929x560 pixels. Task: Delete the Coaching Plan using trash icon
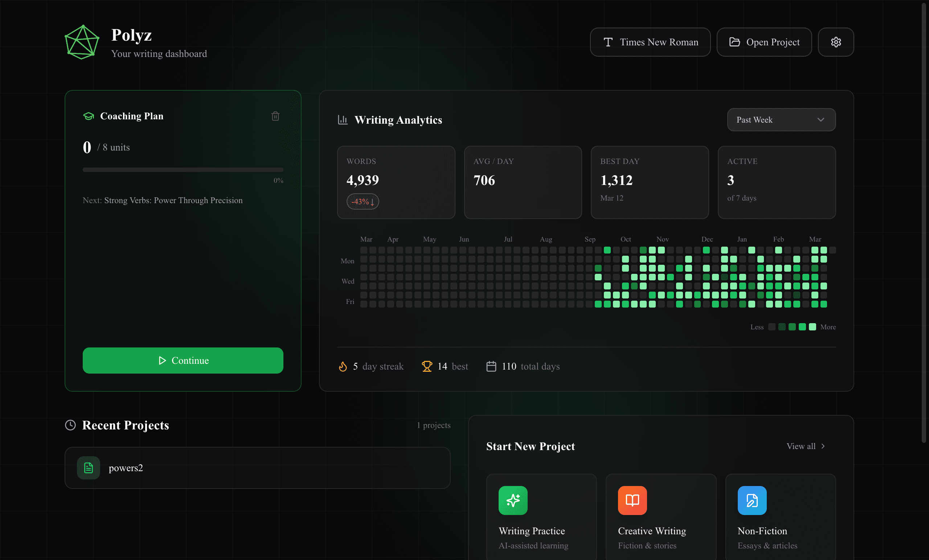point(275,116)
